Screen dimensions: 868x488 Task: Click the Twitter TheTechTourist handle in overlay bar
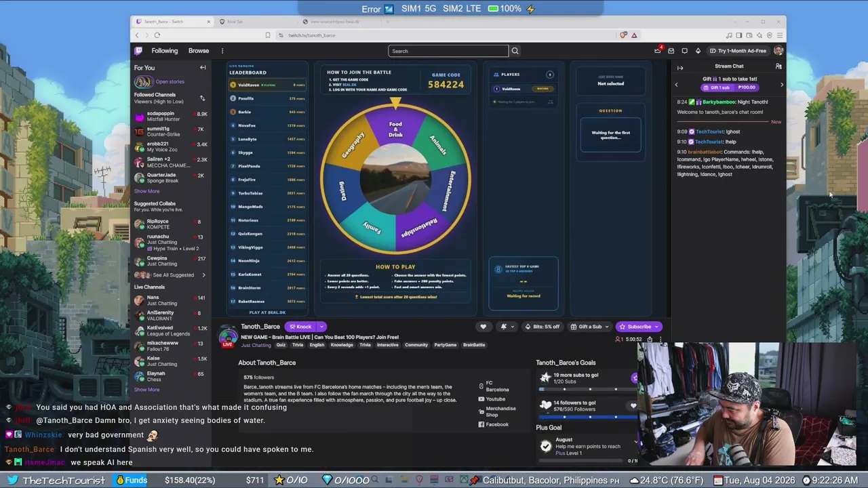click(57, 481)
